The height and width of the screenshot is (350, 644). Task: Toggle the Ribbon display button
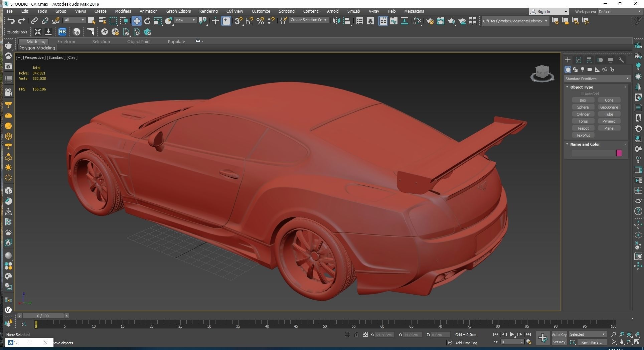click(383, 21)
